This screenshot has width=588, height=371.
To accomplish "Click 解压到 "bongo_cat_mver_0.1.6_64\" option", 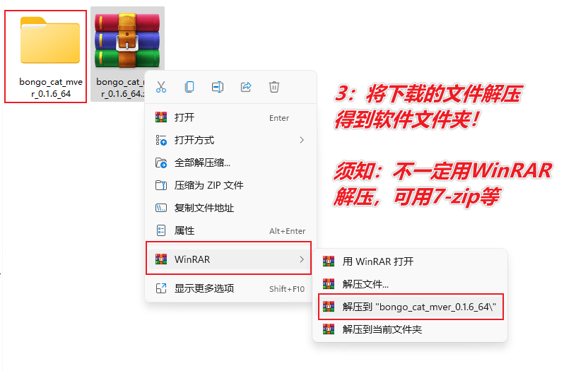I will [x=411, y=307].
